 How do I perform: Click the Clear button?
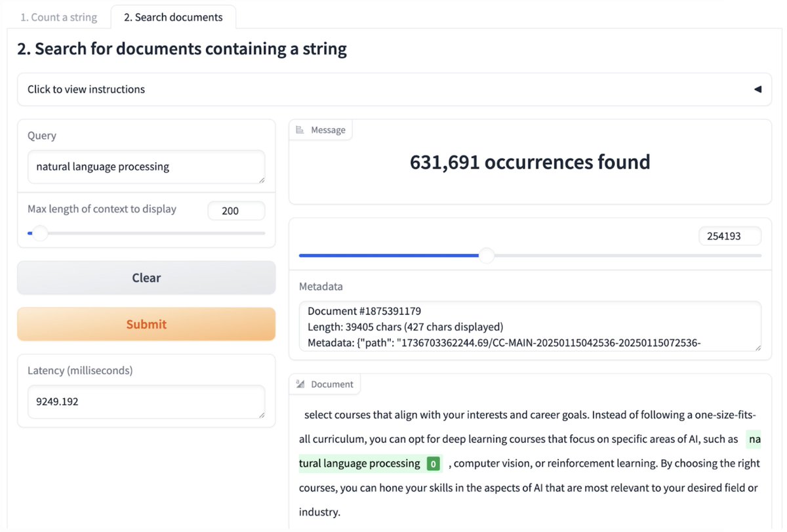pyautogui.click(x=146, y=277)
